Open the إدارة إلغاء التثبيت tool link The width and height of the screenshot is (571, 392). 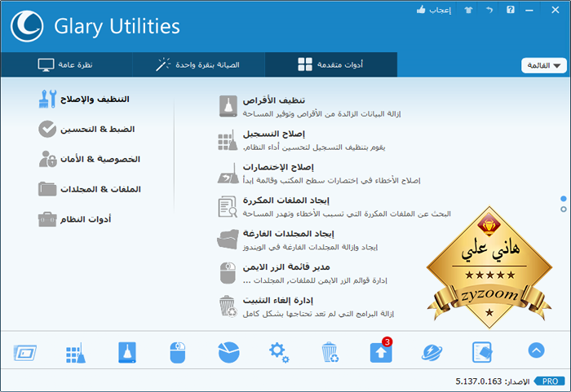point(278,300)
